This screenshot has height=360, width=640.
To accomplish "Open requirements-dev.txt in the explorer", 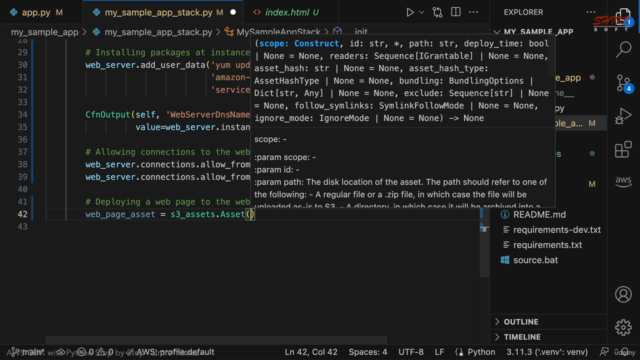I will pos(556,230).
